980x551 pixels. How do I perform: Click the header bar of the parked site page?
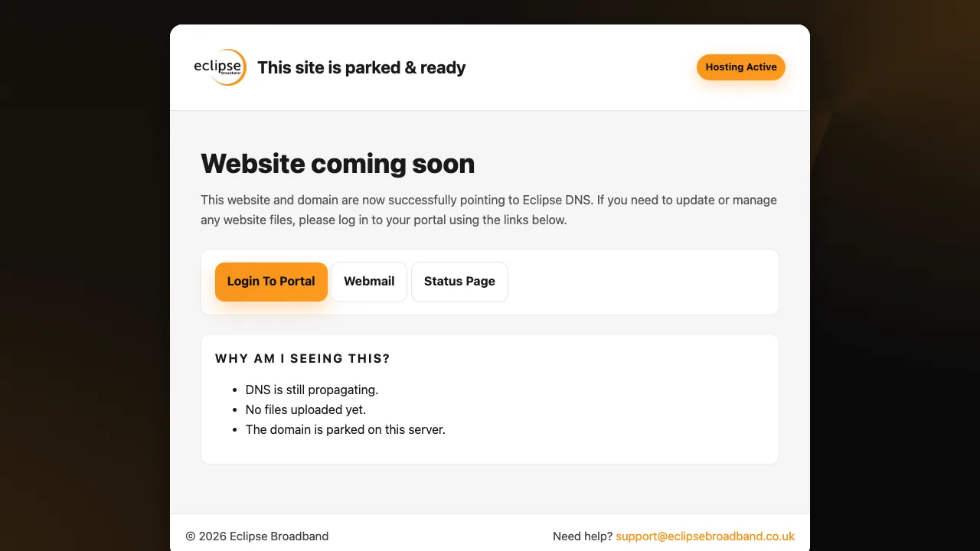(x=536, y=67)
